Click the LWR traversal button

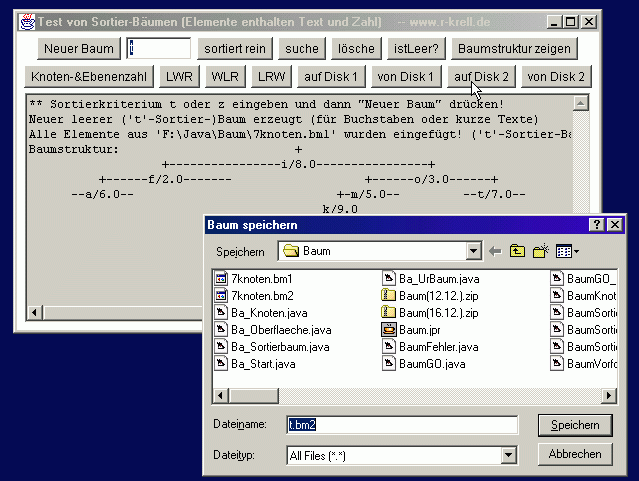180,76
